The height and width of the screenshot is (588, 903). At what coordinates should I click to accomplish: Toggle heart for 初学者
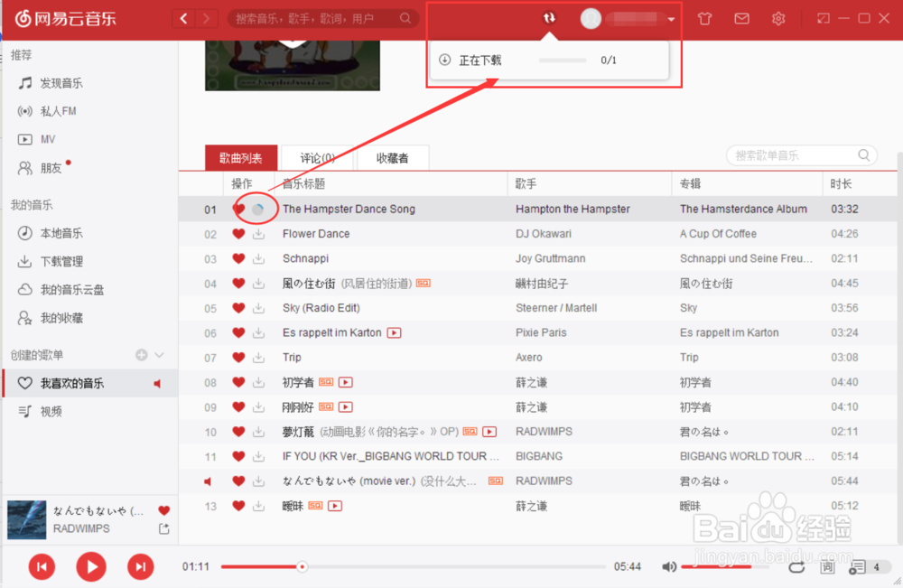click(x=238, y=382)
